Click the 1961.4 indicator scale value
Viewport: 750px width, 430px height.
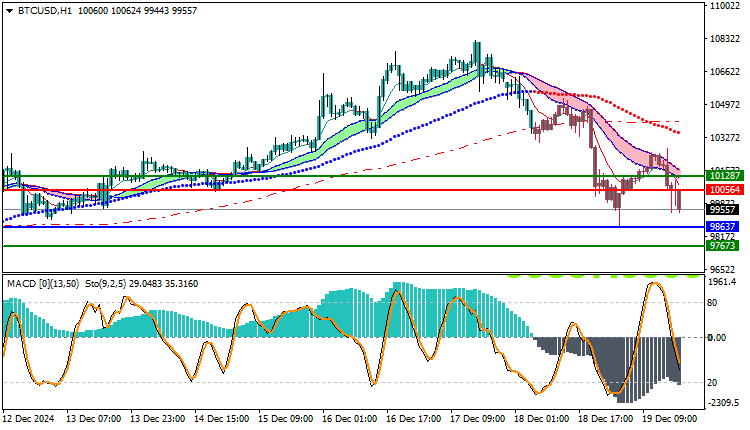click(x=722, y=282)
